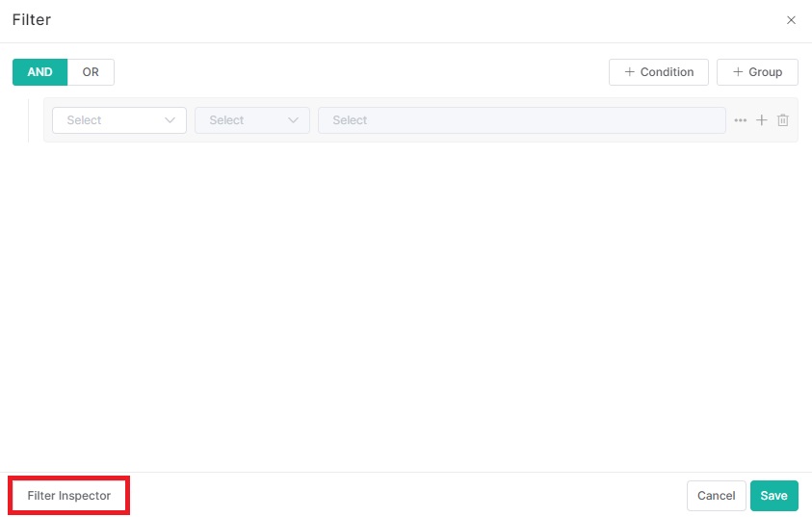This screenshot has width=812, height=517.
Task: Save the filter
Action: coord(773,496)
